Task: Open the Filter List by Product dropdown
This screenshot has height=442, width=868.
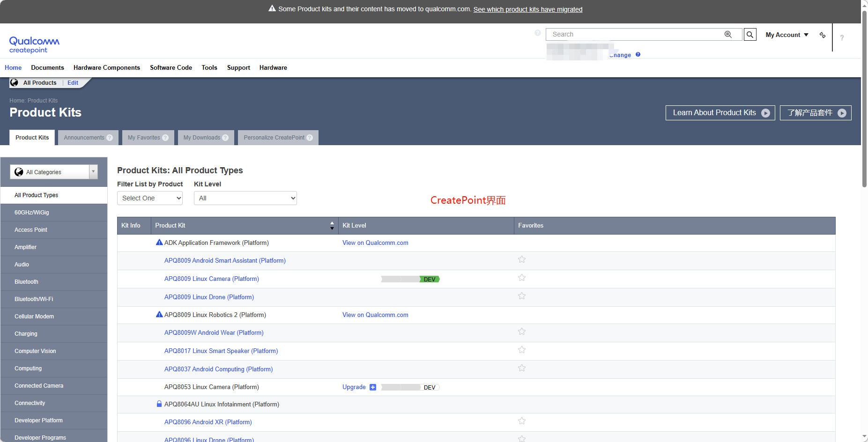Action: pyautogui.click(x=150, y=198)
